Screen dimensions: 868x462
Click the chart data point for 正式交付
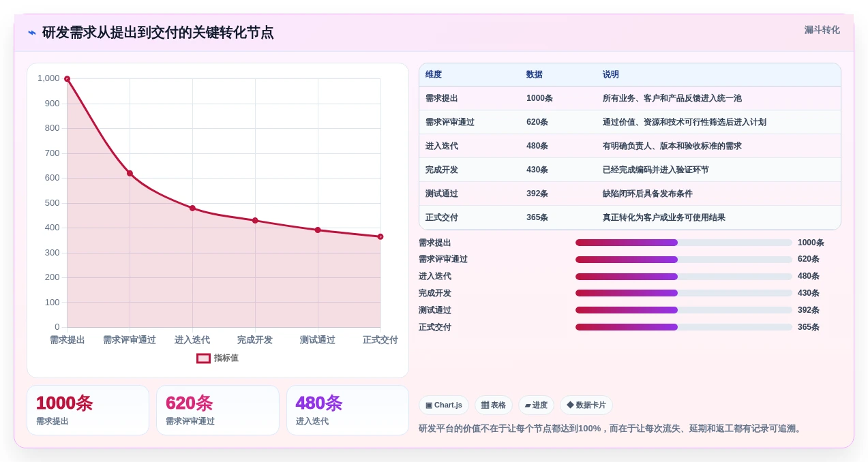point(380,236)
